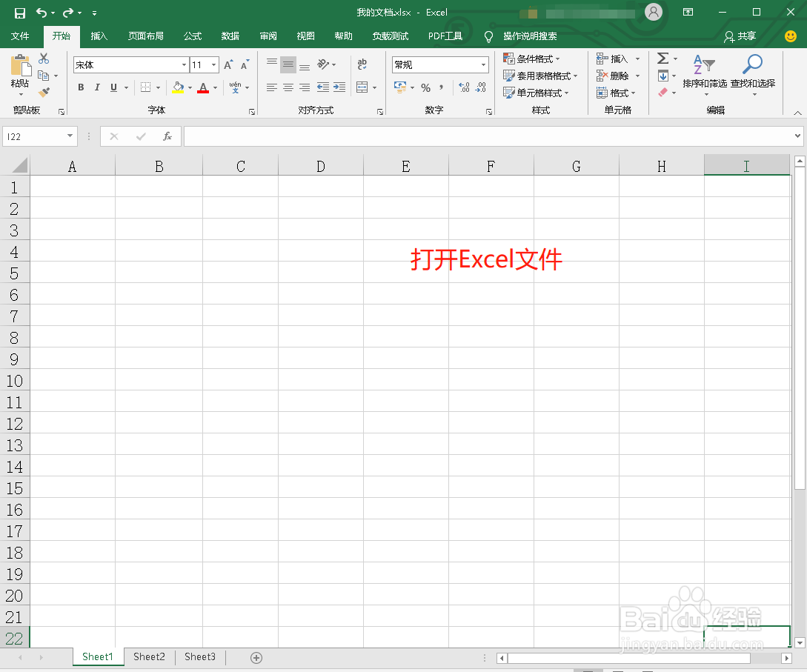Open Sheet2 worksheet tab

tap(149, 657)
